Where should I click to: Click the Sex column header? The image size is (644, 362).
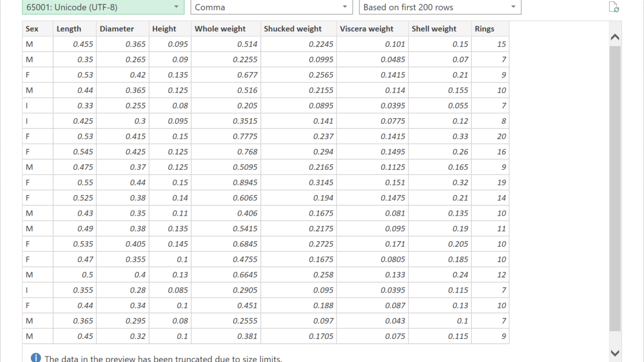pos(38,29)
